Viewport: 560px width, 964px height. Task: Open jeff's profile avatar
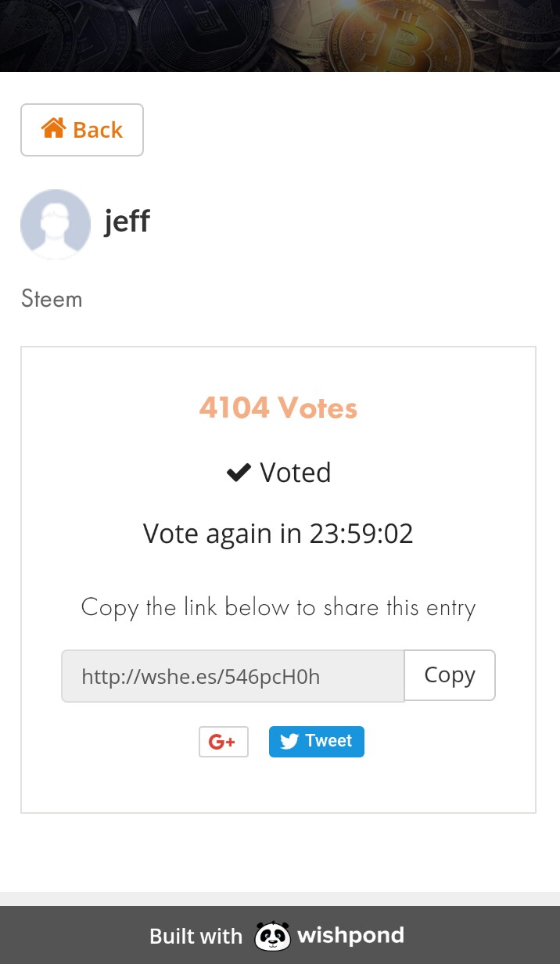pos(56,224)
